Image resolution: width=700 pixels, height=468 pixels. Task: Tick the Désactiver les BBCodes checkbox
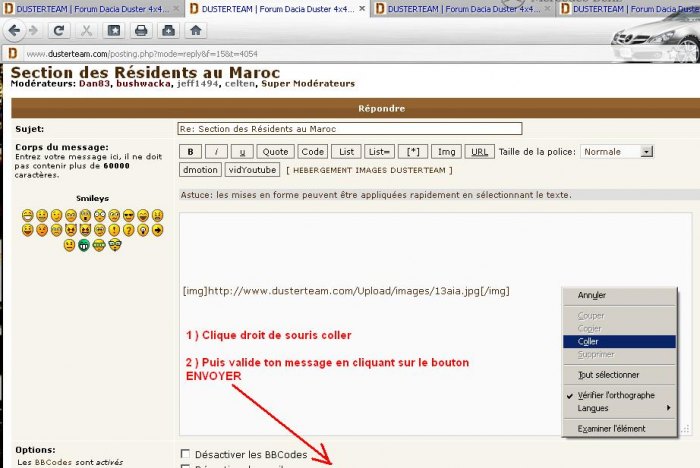185,454
